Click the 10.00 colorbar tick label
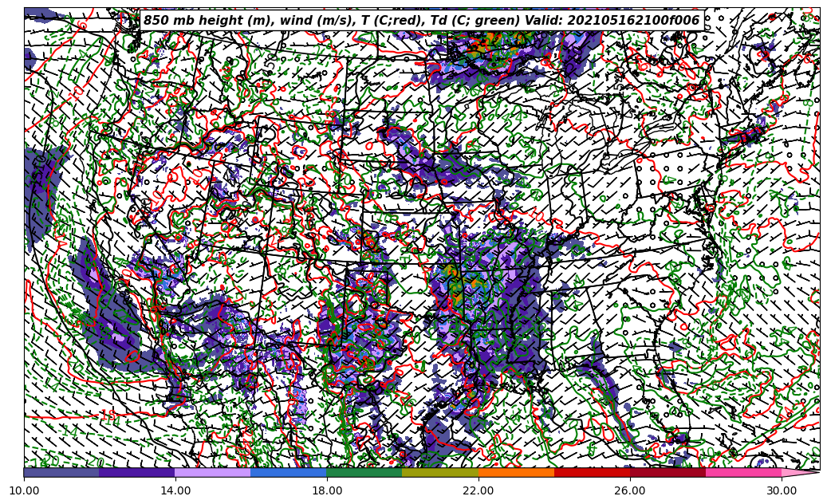Screen dimensions: 827x504 click(x=24, y=490)
